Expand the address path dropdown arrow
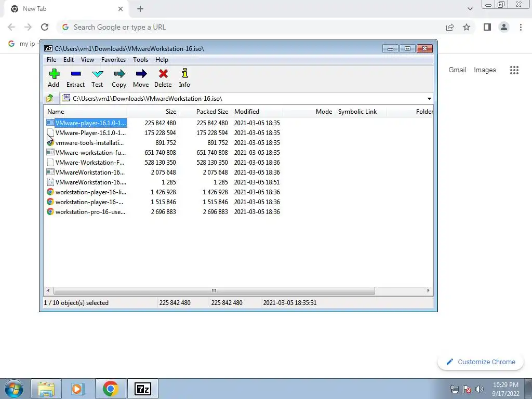The width and height of the screenshot is (532, 399). 429,99
